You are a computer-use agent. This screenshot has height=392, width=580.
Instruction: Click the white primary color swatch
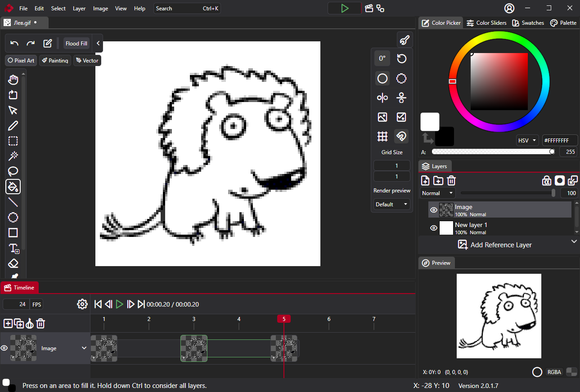pos(429,122)
